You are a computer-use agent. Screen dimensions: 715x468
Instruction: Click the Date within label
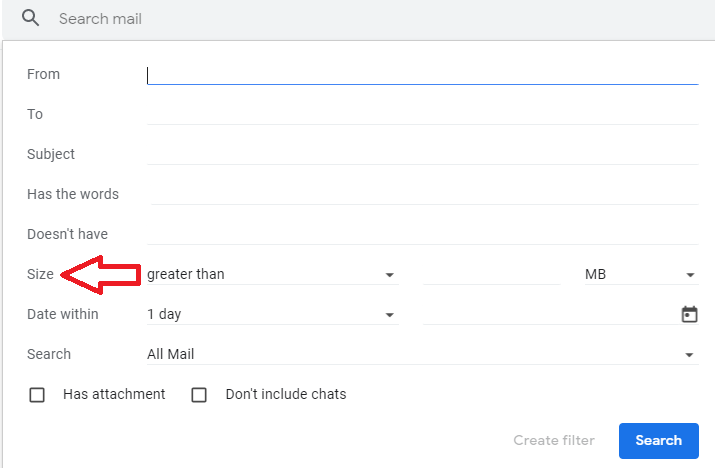click(x=62, y=314)
